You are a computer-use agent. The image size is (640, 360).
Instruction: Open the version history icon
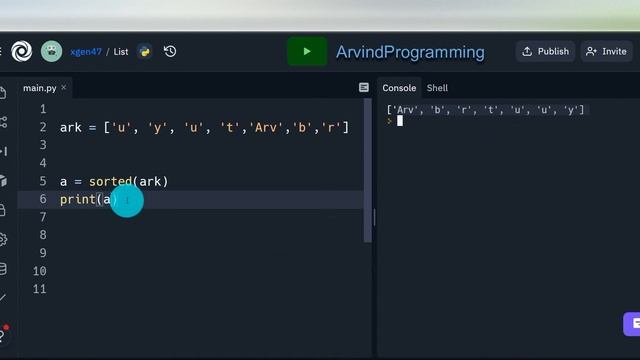coord(170,51)
